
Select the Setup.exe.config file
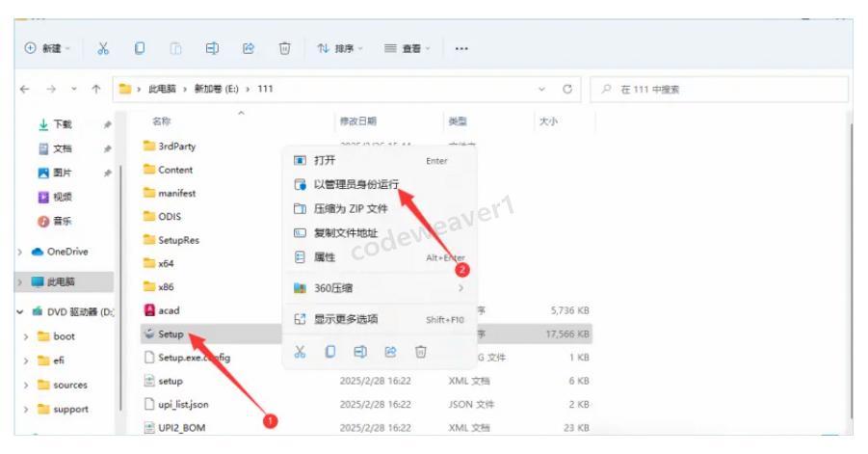coord(187,358)
